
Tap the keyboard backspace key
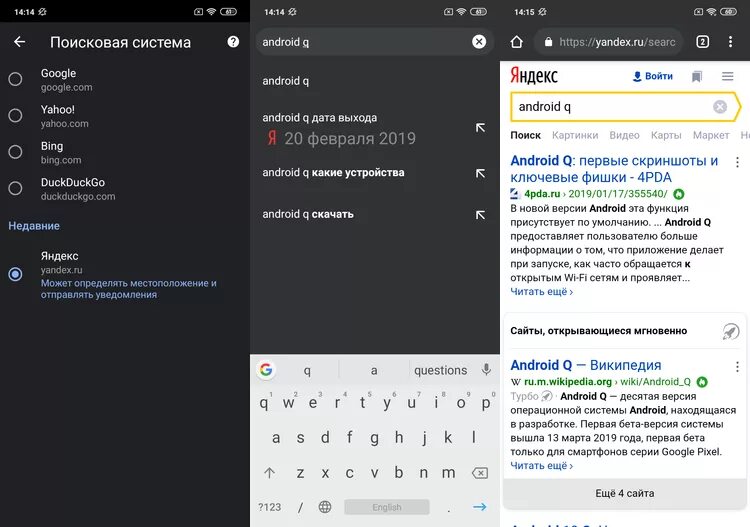(x=480, y=473)
